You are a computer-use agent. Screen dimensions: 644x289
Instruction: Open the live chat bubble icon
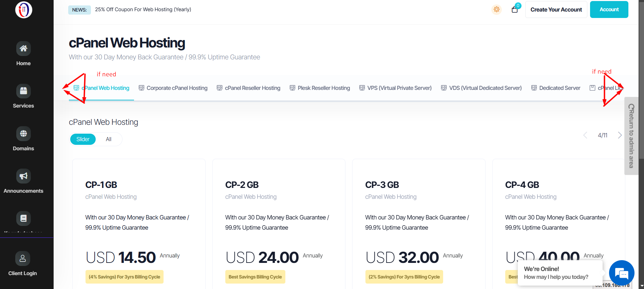tap(622, 273)
